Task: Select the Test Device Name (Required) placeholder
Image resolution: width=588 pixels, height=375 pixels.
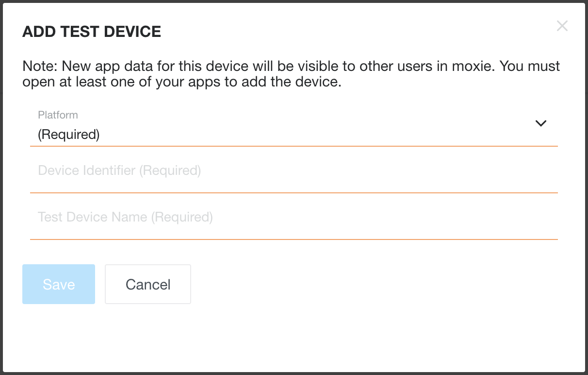Action: click(125, 217)
